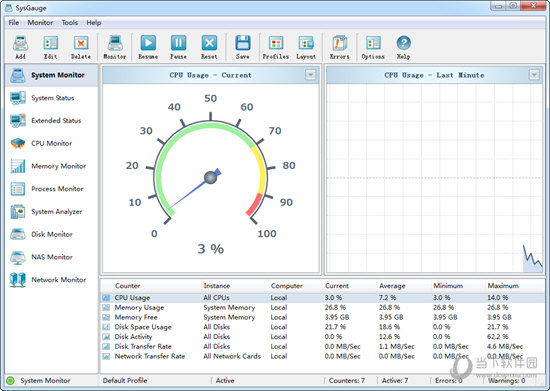Click the Resume toolbar button

click(148, 47)
